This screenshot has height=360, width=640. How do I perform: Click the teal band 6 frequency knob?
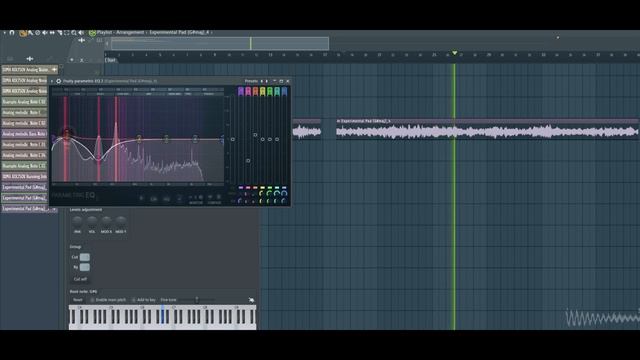point(277,193)
